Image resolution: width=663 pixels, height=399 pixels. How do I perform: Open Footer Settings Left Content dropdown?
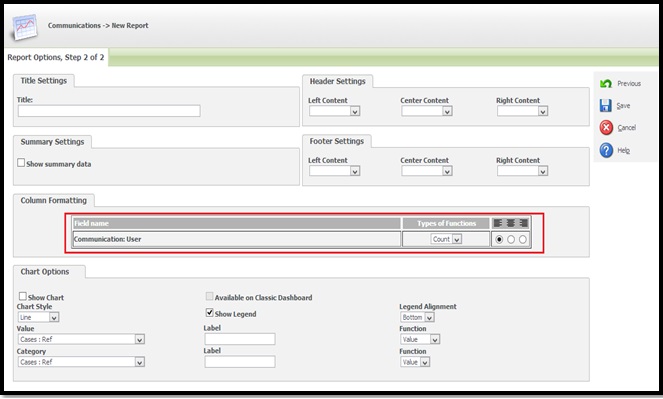pos(334,171)
